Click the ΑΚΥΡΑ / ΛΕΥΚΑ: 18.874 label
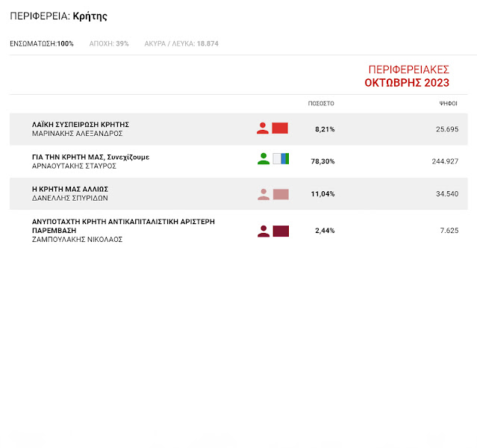Screen dimensions: 477x448 (x=181, y=44)
